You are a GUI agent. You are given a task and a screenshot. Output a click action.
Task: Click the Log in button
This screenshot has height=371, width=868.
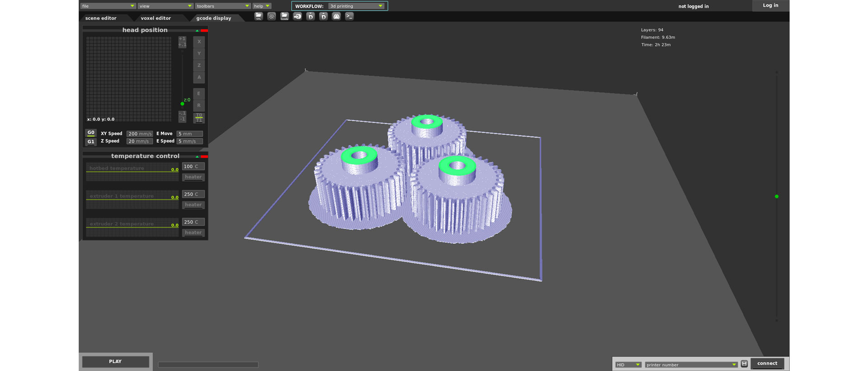[770, 5]
